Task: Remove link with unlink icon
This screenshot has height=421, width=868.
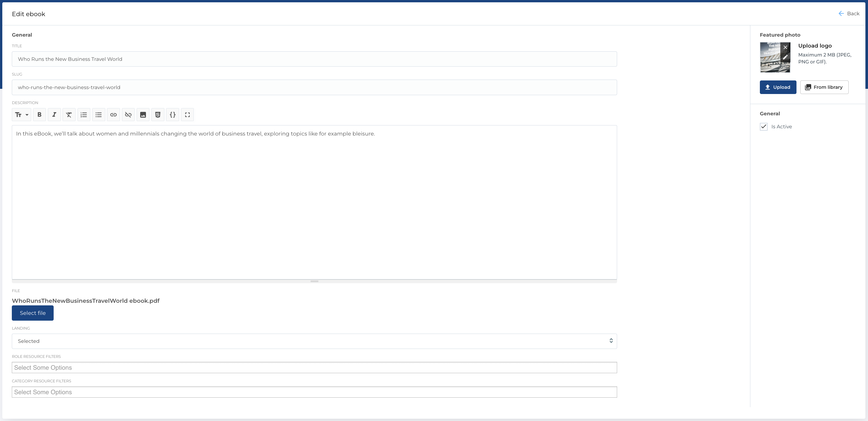Action: [x=128, y=114]
